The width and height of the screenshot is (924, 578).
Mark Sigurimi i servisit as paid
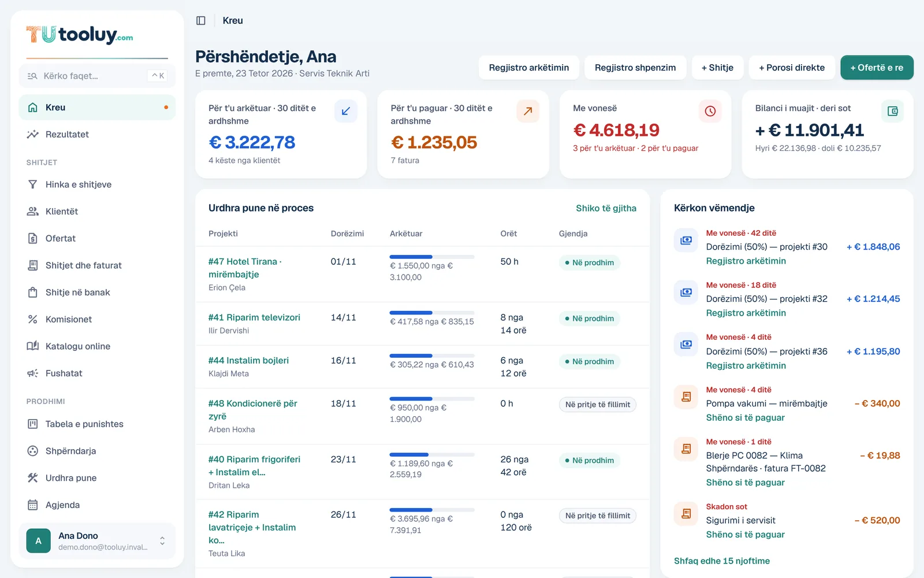(x=745, y=534)
